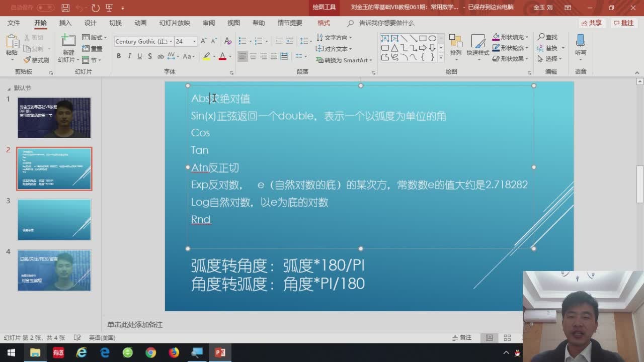Increase list indent level icon
This screenshot has width=644, height=362.
[289, 41]
